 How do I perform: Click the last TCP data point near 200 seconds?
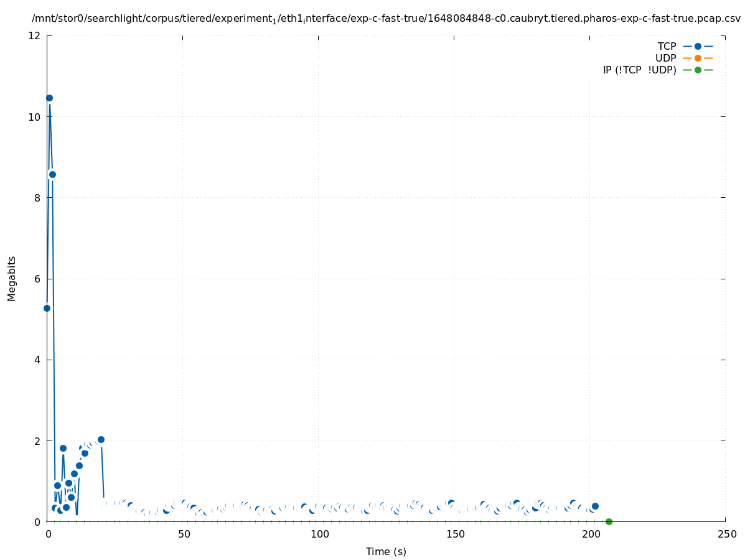[595, 506]
